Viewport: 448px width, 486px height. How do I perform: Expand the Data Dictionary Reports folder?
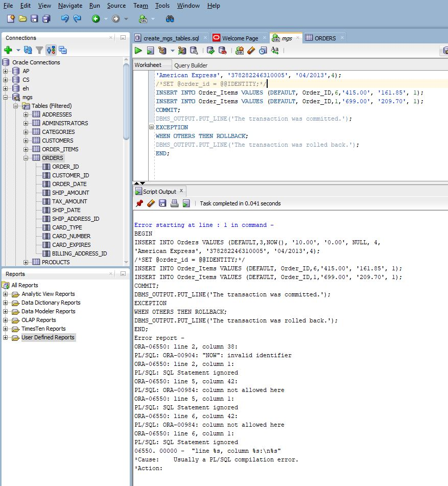coord(6,303)
